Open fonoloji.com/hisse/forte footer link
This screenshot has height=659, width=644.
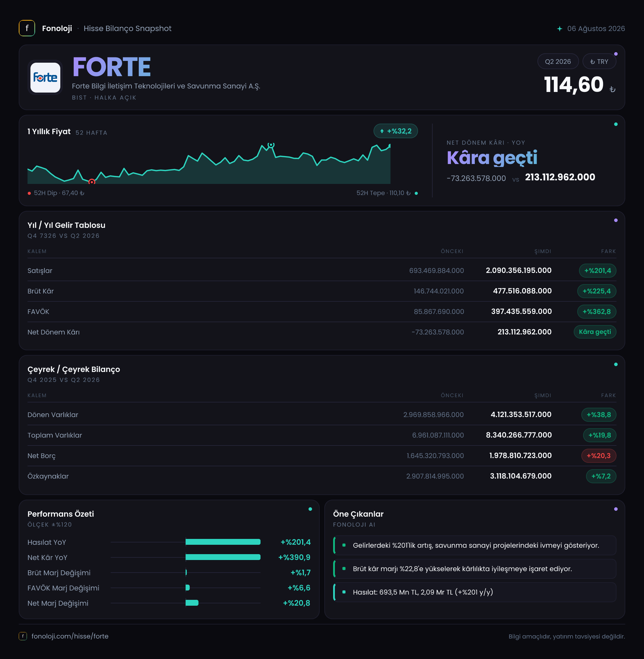click(x=70, y=636)
